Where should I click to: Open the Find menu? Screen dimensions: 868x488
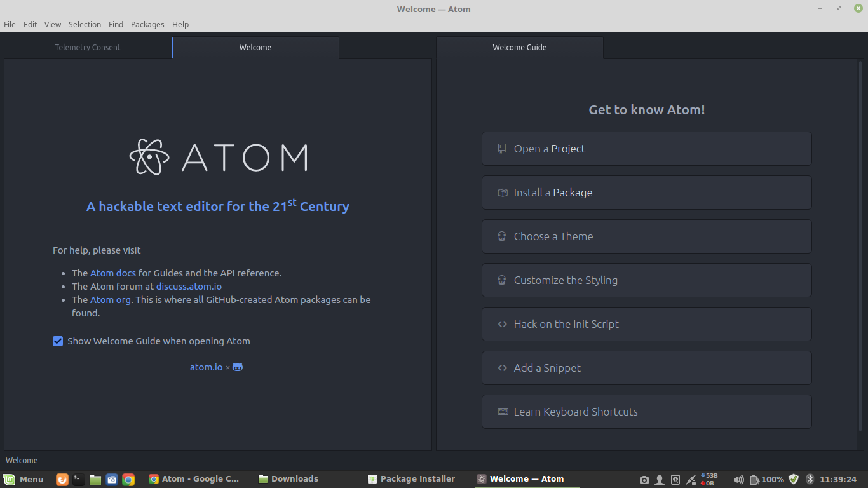116,24
